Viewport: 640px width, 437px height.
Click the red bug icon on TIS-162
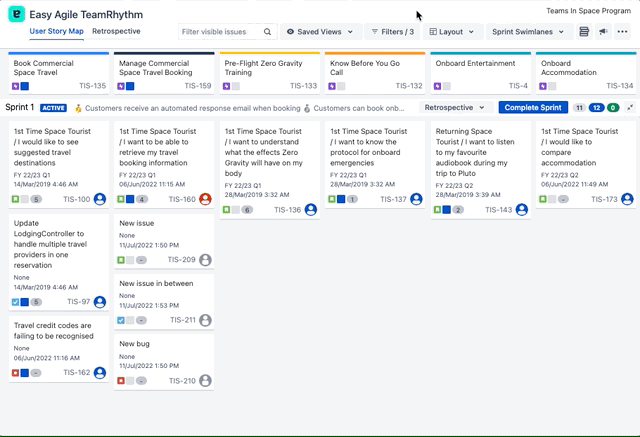click(x=16, y=373)
